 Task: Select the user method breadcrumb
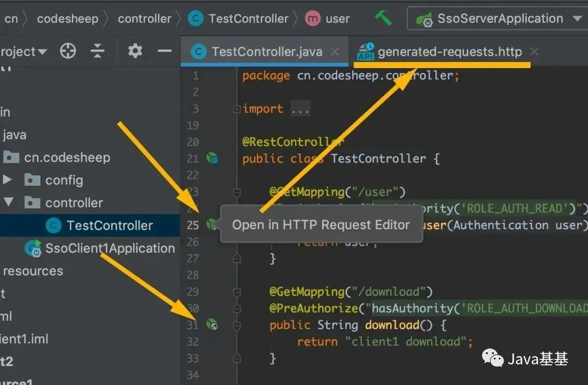point(327,19)
